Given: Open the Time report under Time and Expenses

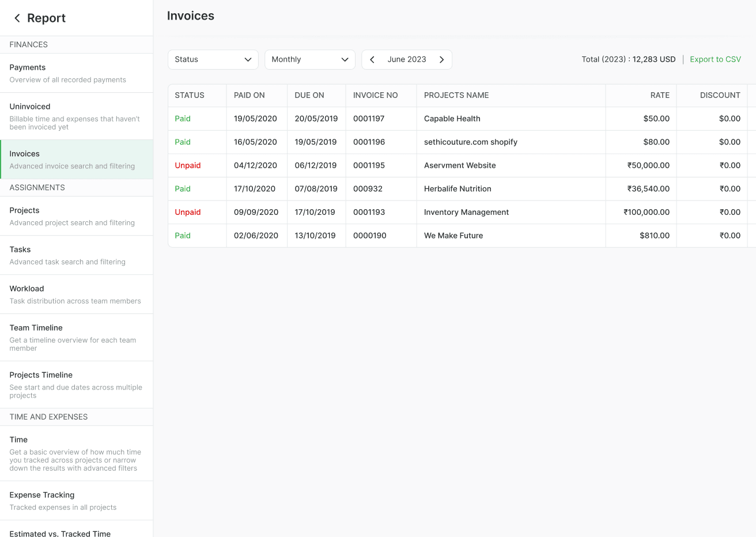Looking at the screenshot, I should point(18,440).
